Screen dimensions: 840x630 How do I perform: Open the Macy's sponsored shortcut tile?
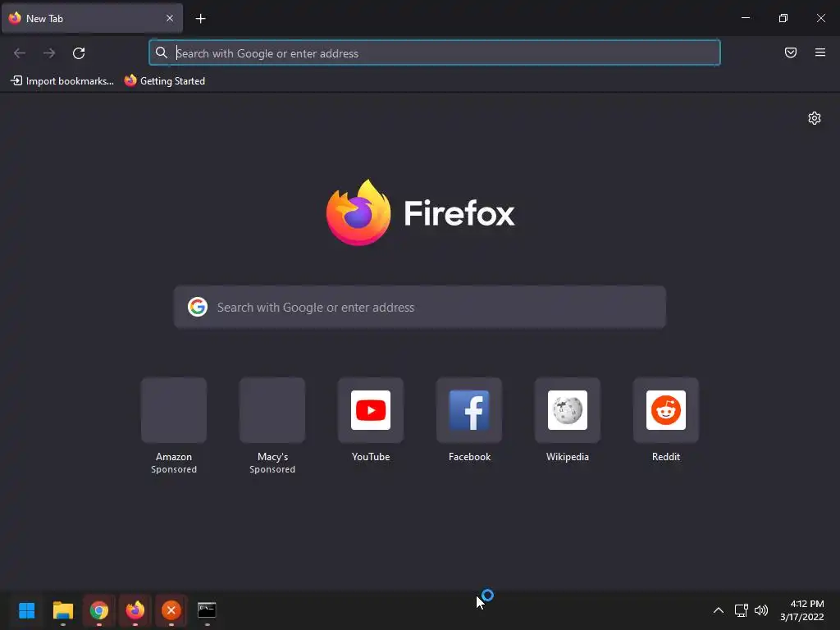point(272,410)
